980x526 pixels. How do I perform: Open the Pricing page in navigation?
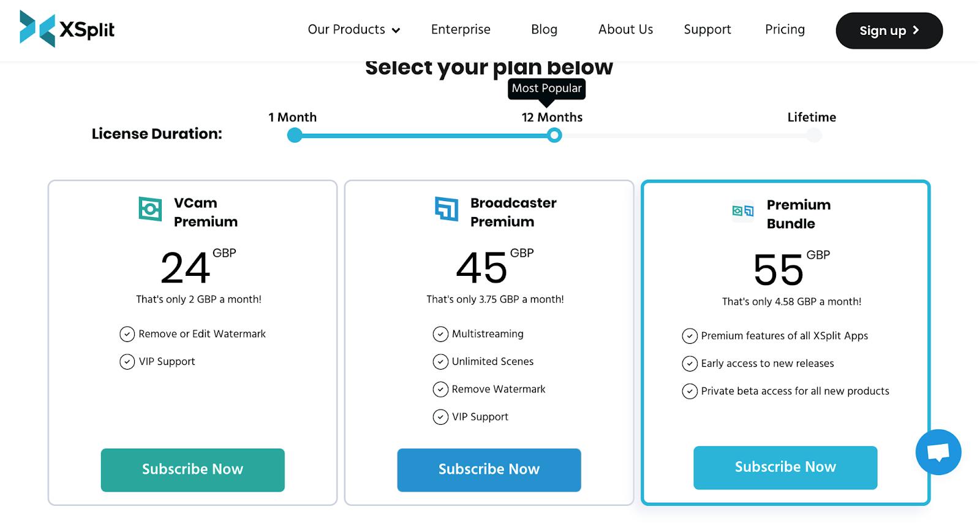click(x=785, y=29)
